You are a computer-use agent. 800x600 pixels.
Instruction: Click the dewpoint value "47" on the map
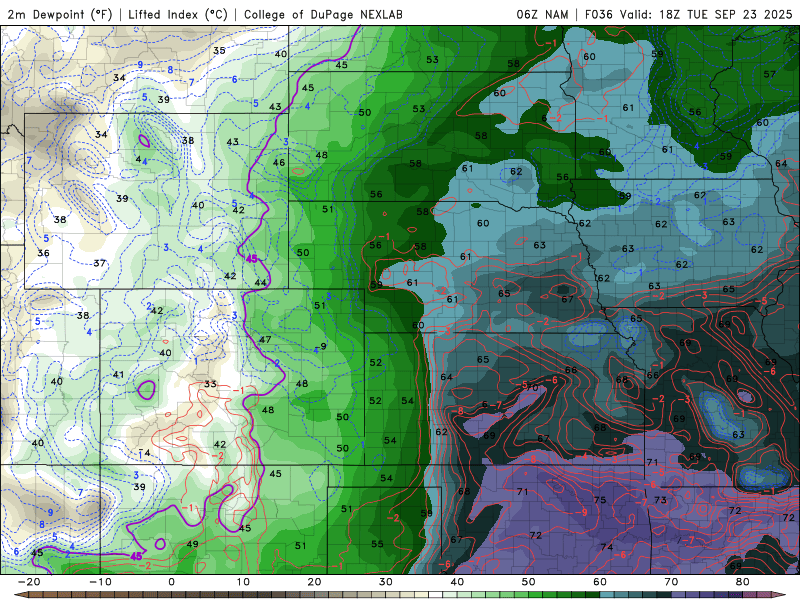265,339
